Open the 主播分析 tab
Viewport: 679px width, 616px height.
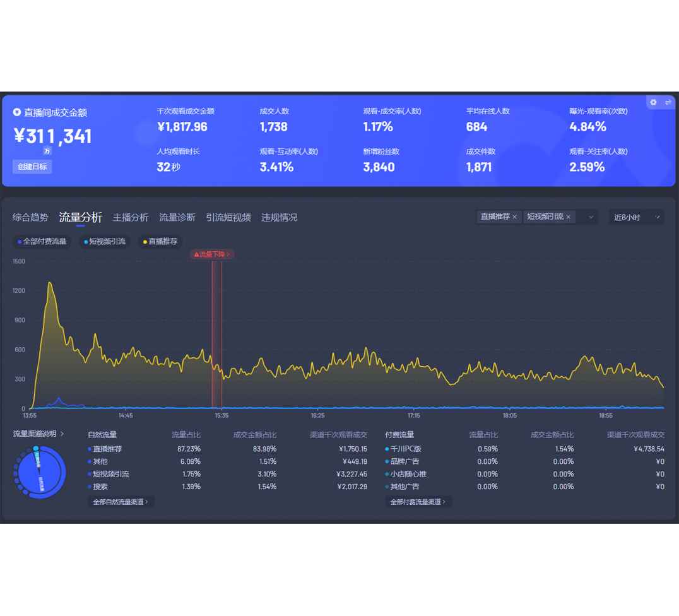[x=131, y=217]
